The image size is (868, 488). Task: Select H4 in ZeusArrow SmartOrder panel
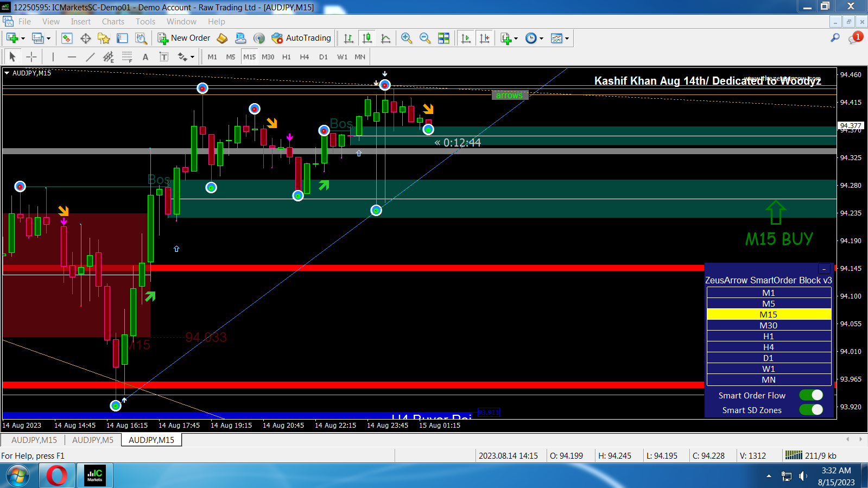click(769, 347)
